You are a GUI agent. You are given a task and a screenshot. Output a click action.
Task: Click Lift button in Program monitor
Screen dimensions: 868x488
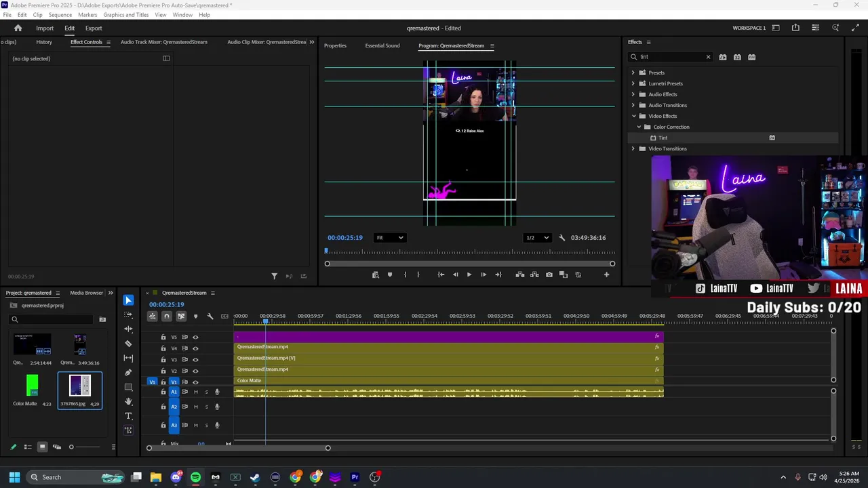519,274
